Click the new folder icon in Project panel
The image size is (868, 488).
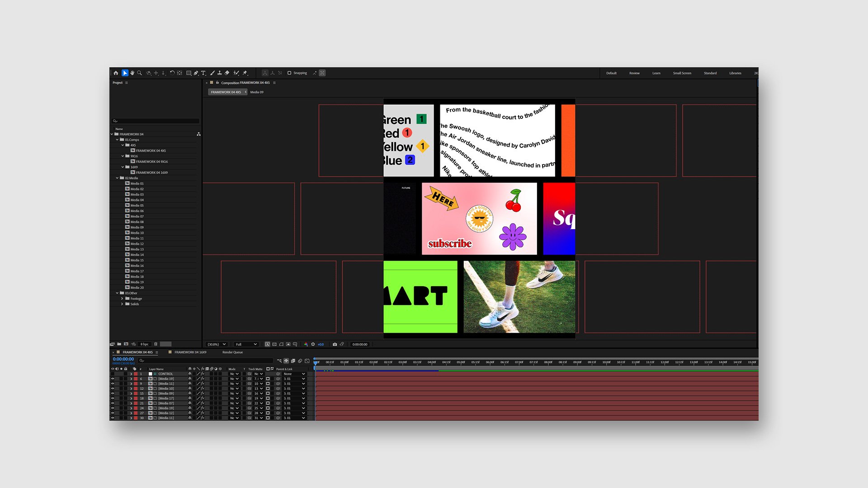[x=119, y=344]
